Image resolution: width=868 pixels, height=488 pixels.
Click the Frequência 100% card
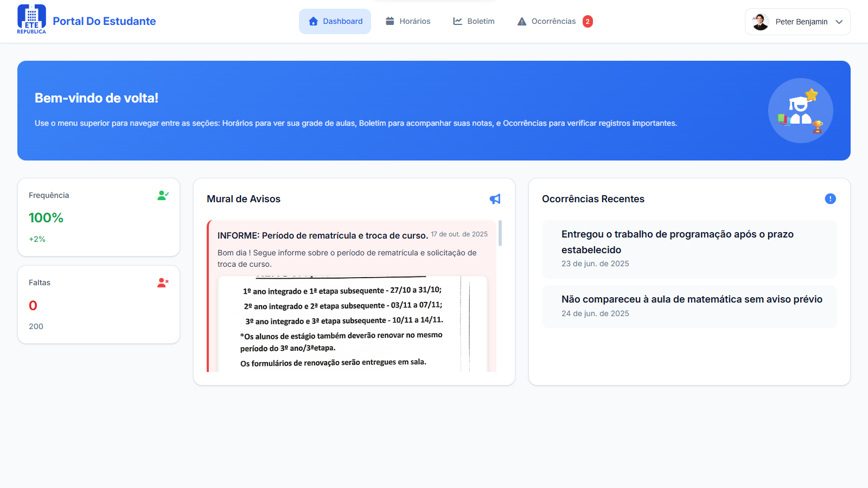99,217
